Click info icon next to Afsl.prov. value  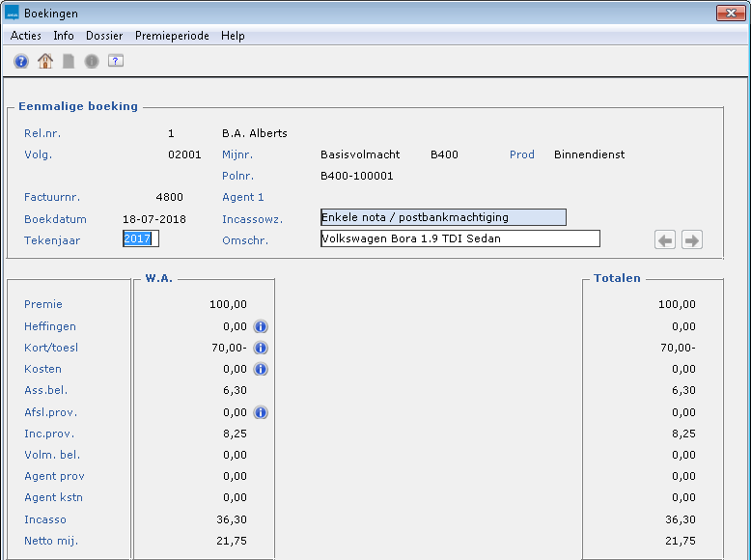(260, 412)
